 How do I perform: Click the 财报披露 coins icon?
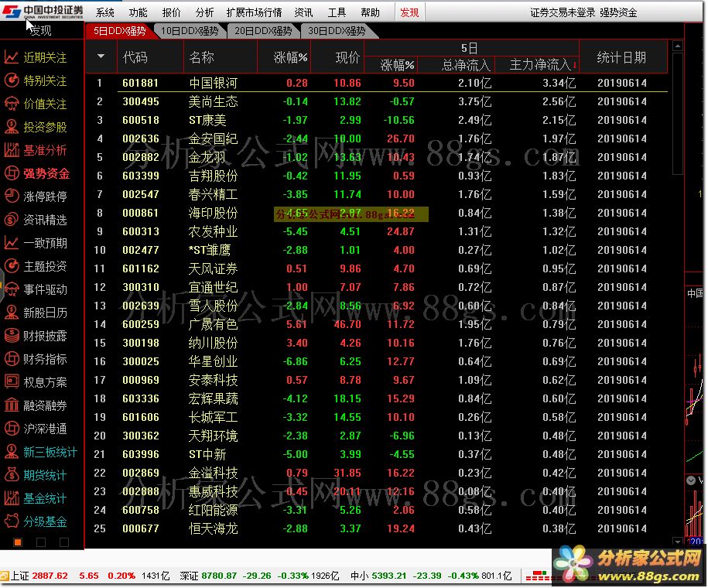[12, 336]
